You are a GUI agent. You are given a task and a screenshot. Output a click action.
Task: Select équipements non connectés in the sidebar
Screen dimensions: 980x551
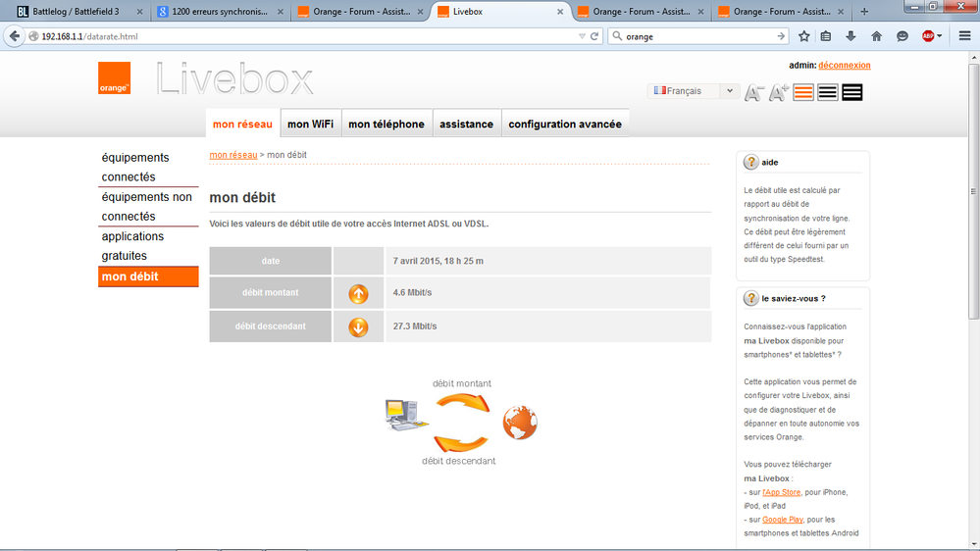click(x=148, y=207)
